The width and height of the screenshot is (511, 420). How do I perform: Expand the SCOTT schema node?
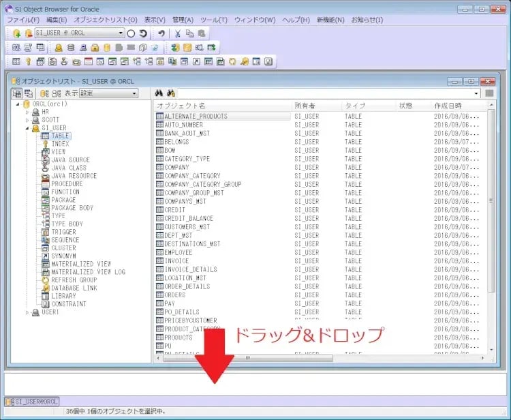tap(27, 120)
